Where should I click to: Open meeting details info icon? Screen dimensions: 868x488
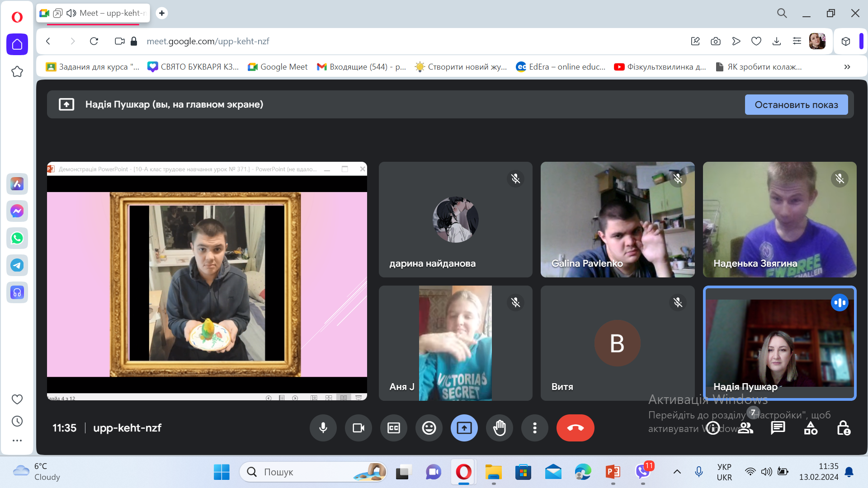click(713, 428)
